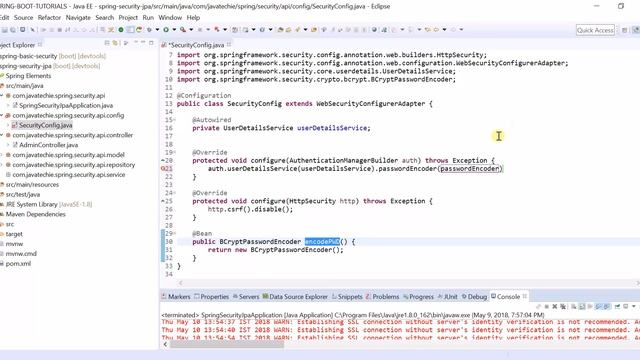This screenshot has width=640, height=360.
Task: Maximize the Project Explorer panel
Action: pyautogui.click(x=151, y=43)
